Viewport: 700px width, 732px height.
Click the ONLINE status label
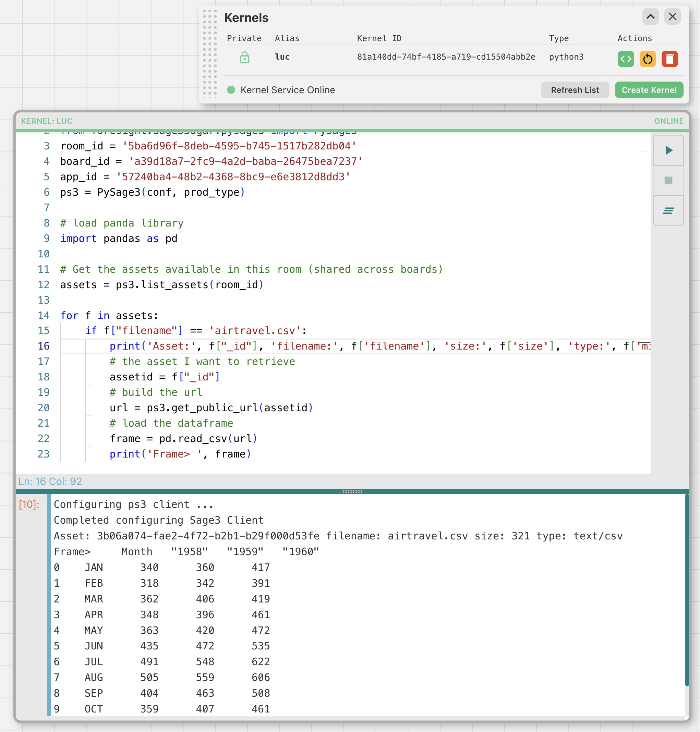tap(669, 121)
